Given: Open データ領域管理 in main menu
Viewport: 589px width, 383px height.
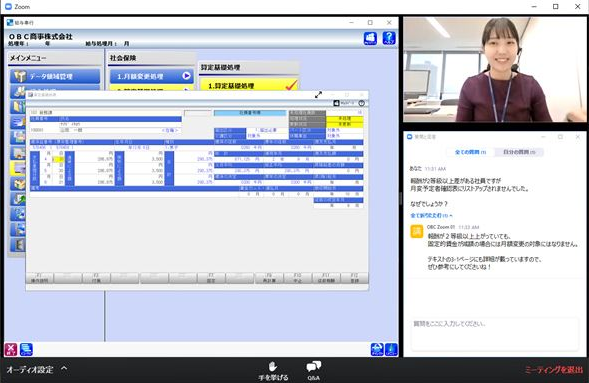Looking at the screenshot, I should tap(55, 76).
